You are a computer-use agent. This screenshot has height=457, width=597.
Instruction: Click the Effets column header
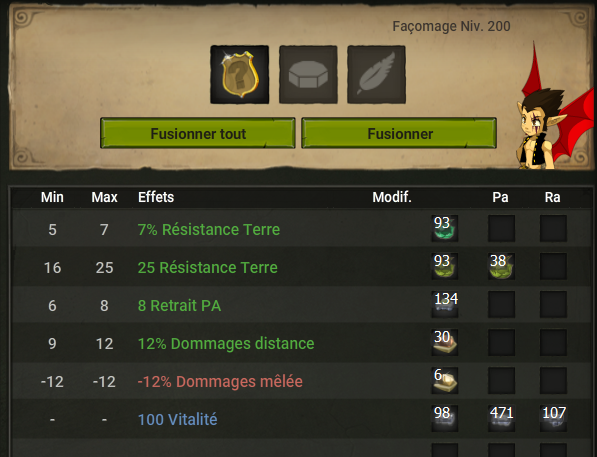click(x=156, y=197)
